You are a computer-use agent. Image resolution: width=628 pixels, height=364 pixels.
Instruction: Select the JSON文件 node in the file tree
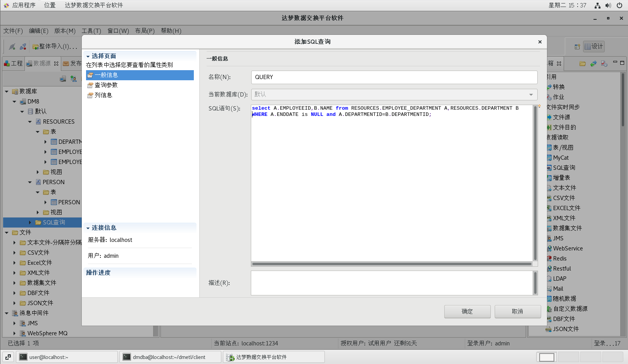coord(40,303)
